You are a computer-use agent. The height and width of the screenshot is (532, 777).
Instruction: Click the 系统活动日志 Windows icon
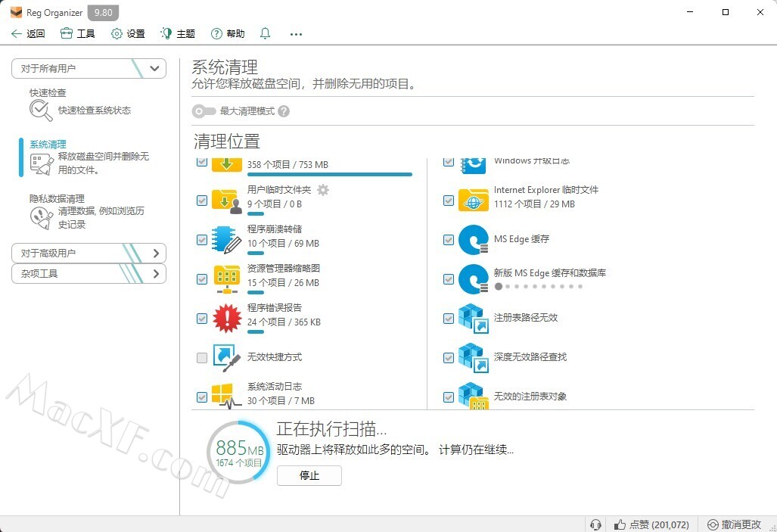coord(226,396)
